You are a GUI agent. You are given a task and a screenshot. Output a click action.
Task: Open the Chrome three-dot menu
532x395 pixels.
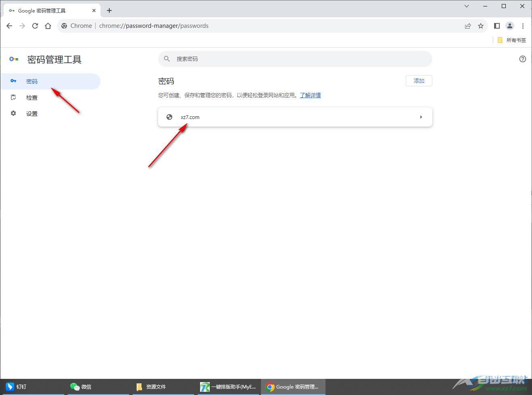point(523,26)
